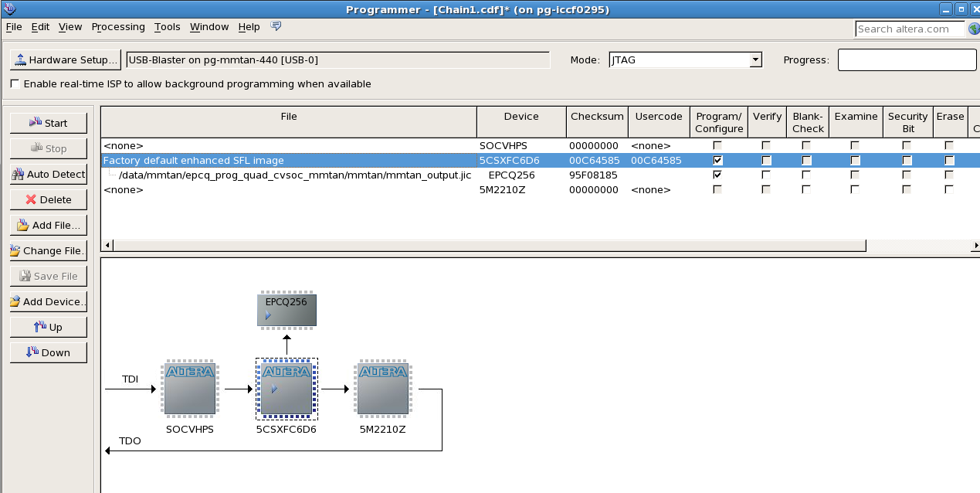Open the Mode JTAG dropdown

685,59
